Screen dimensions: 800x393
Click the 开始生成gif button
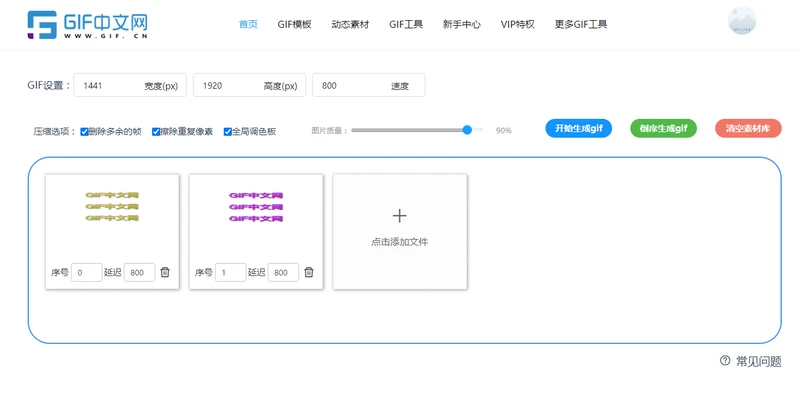(579, 129)
